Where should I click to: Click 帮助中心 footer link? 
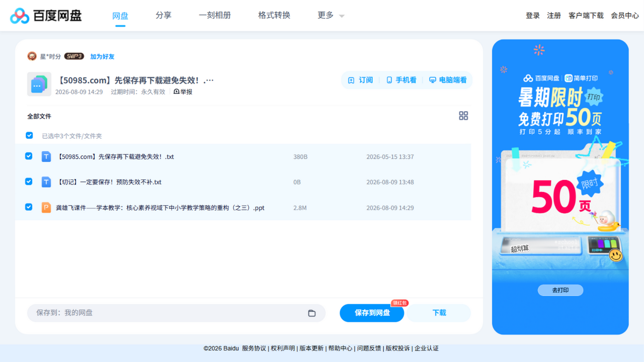[x=340, y=348]
